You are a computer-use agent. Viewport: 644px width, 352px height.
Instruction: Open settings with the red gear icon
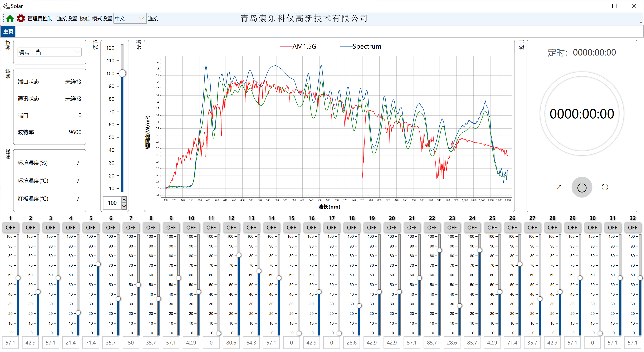pos(21,19)
